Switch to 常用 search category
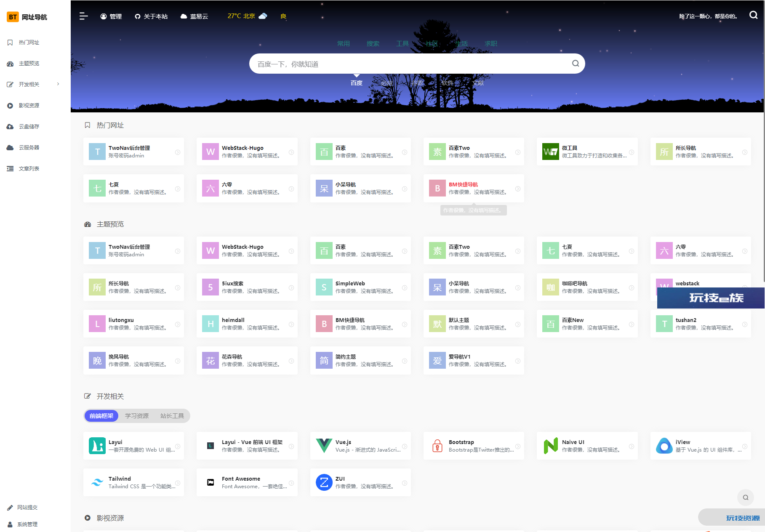The width and height of the screenshot is (765, 532). point(344,43)
